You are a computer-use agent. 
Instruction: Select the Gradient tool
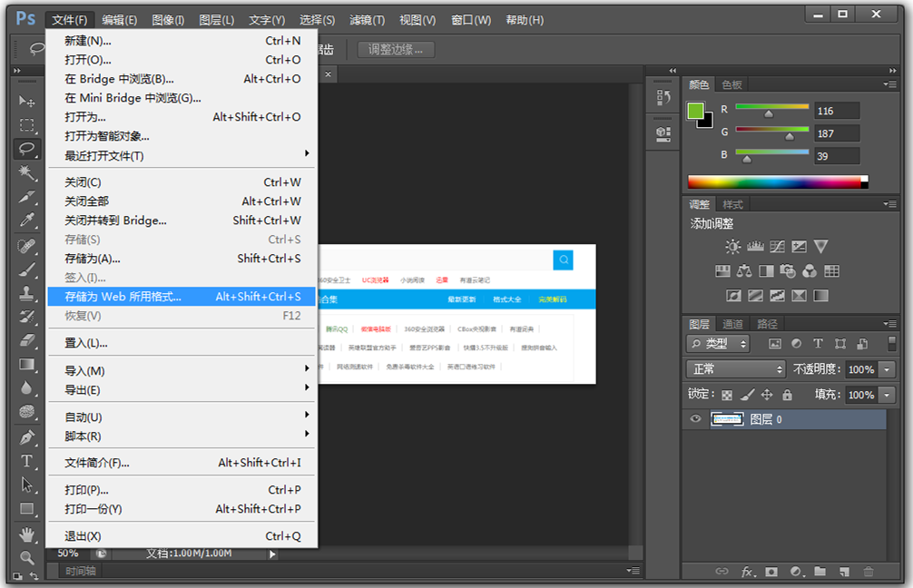pos(26,365)
